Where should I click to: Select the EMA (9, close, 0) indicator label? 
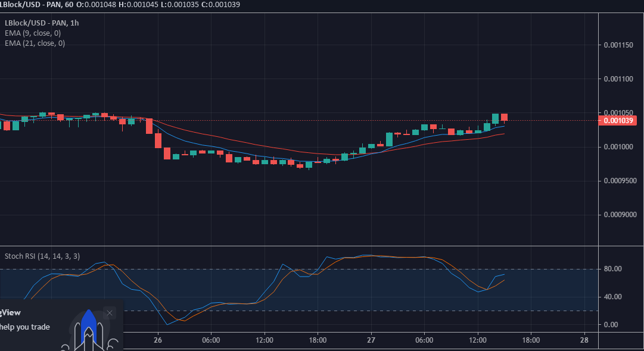point(32,33)
